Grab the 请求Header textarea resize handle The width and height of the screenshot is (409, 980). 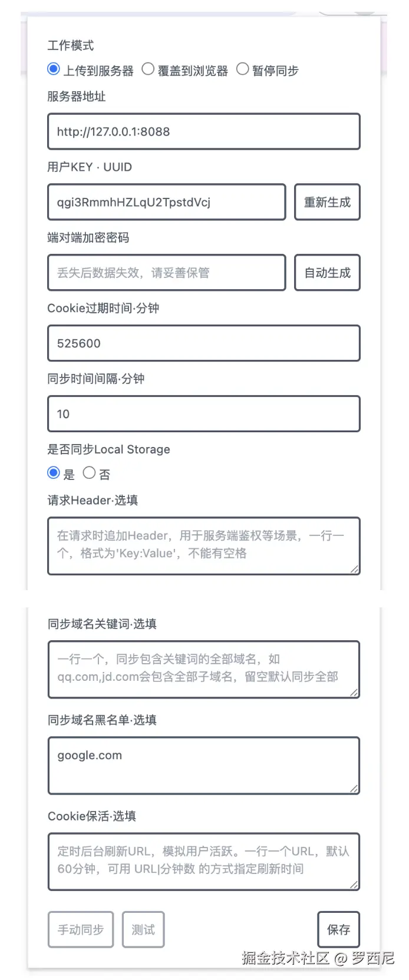354,569
